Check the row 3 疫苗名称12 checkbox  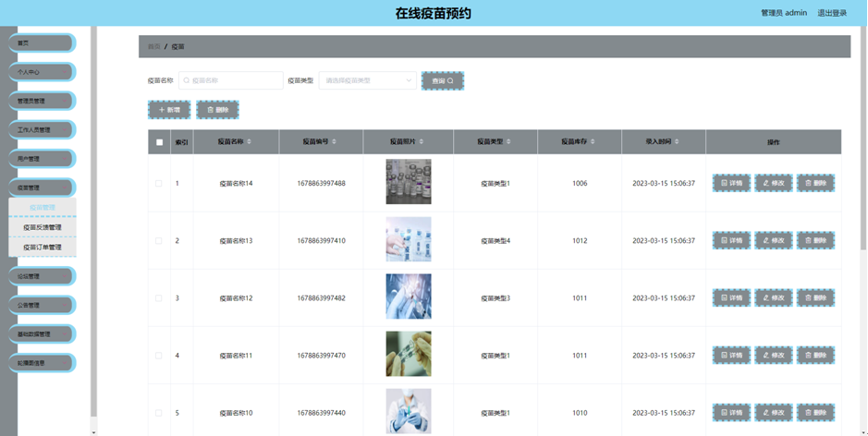coord(159,297)
